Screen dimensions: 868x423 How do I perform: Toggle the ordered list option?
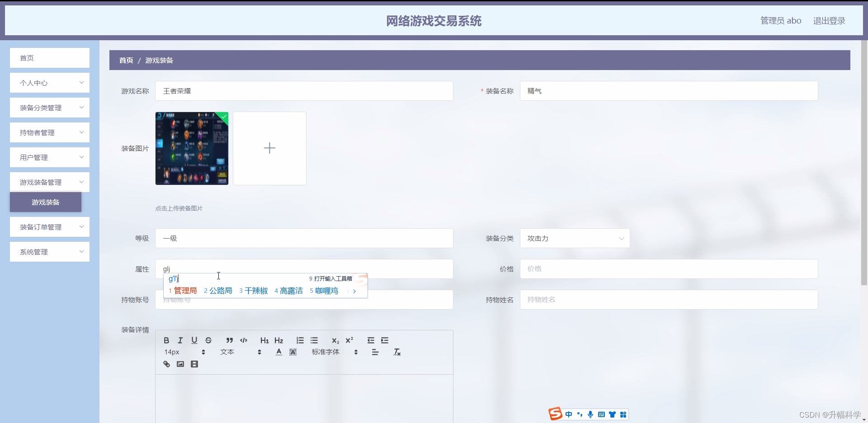(x=300, y=340)
